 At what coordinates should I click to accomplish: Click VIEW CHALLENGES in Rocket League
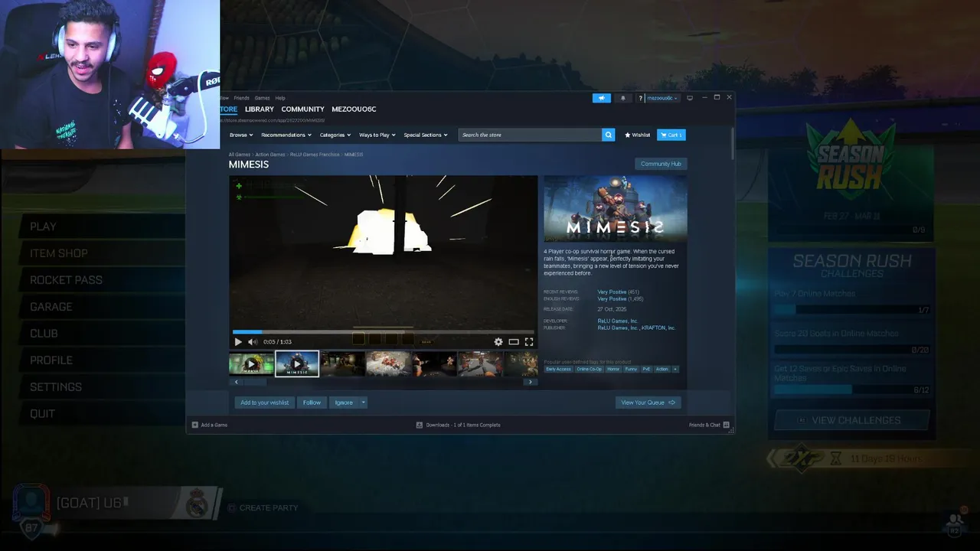tap(852, 420)
